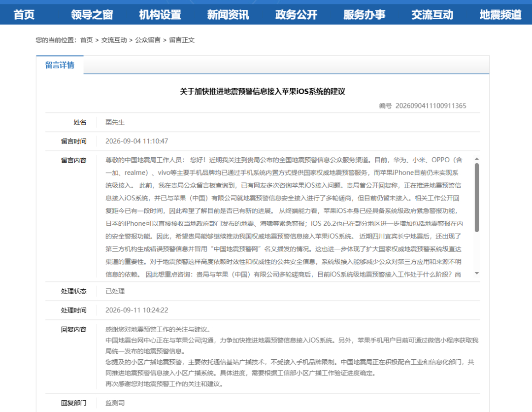The image size is (532, 412).
Task: Click the message content scrollbar down arrow
Action: tap(477, 273)
